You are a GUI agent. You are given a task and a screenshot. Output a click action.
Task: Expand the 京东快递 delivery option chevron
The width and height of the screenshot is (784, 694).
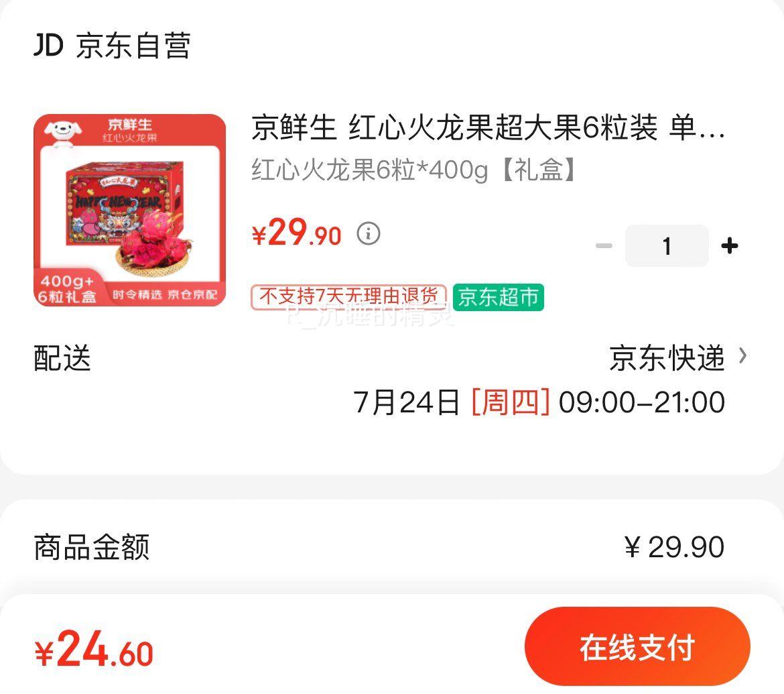(x=742, y=356)
